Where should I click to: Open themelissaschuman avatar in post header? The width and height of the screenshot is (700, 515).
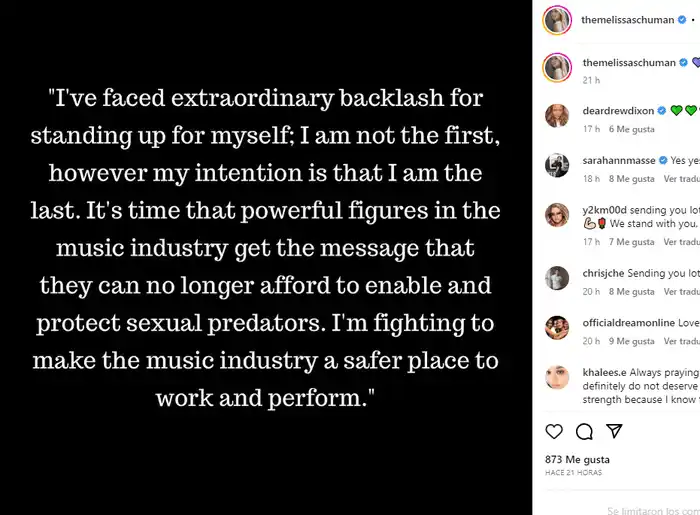click(557, 19)
